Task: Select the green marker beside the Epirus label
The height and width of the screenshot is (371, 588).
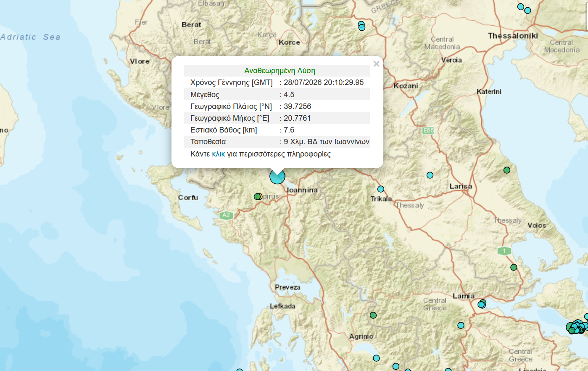Action: [x=257, y=196]
